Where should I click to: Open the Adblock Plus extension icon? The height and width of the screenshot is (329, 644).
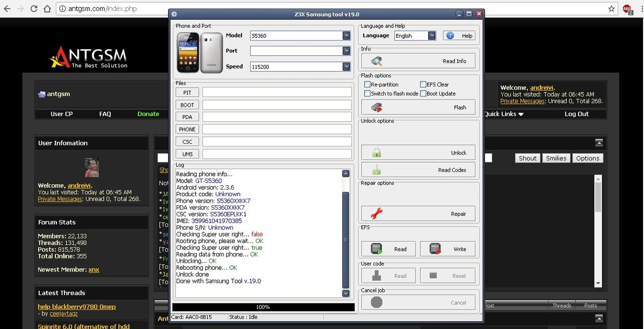pos(627,9)
